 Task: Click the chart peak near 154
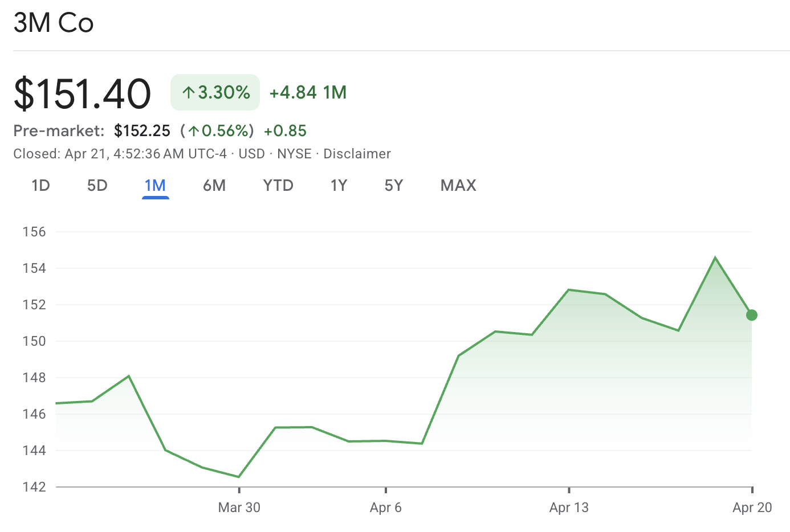click(715, 258)
